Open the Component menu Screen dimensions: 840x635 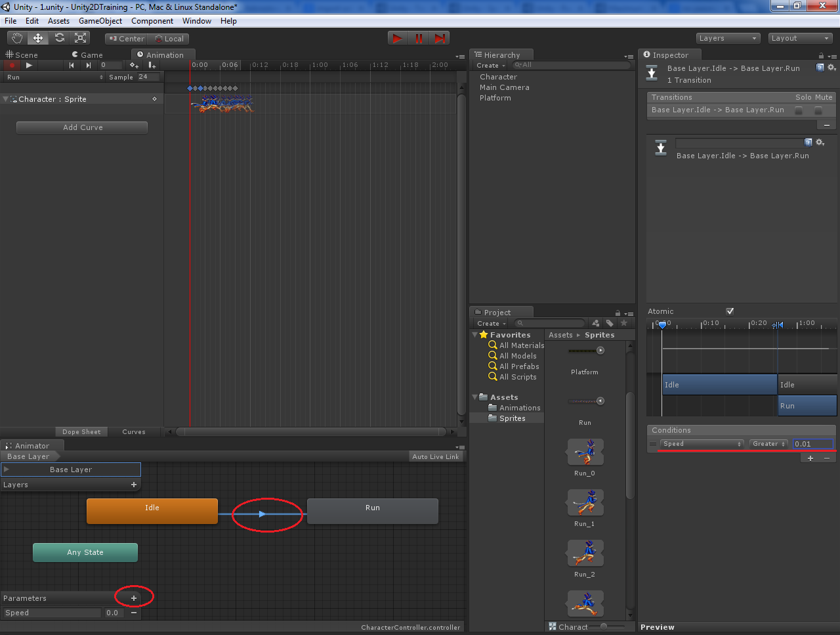[152, 20]
